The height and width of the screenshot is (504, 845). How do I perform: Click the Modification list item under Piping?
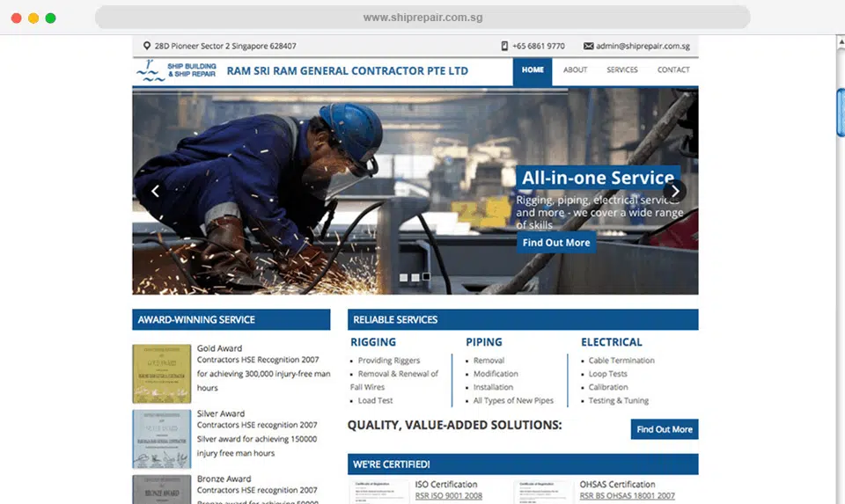tap(496, 374)
